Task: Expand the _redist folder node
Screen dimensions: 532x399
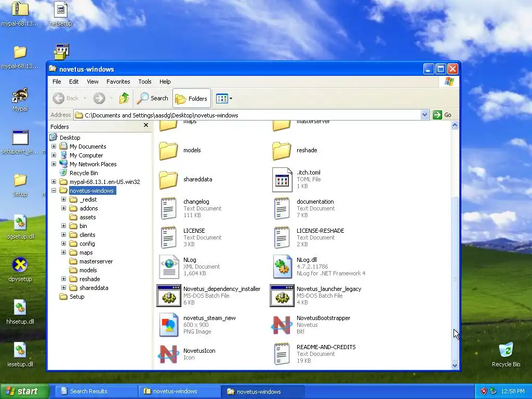Action: (63, 199)
